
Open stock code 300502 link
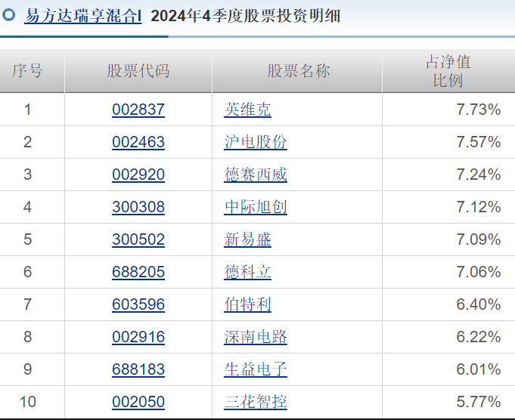pyautogui.click(x=138, y=239)
